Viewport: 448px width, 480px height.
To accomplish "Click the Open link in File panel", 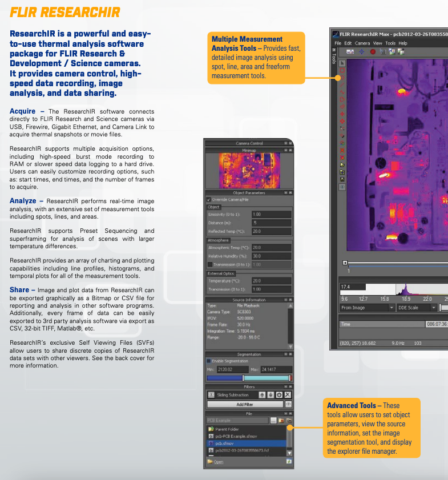I will pos(218,461).
